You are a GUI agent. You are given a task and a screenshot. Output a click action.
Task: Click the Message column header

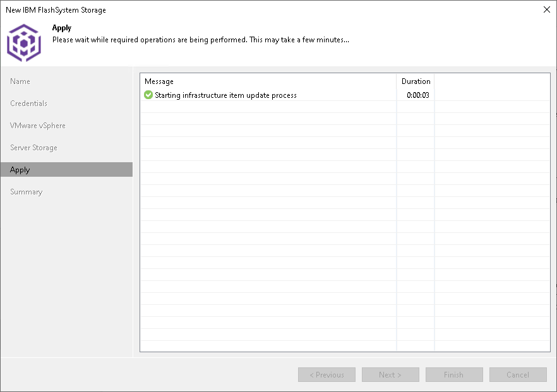pos(268,81)
